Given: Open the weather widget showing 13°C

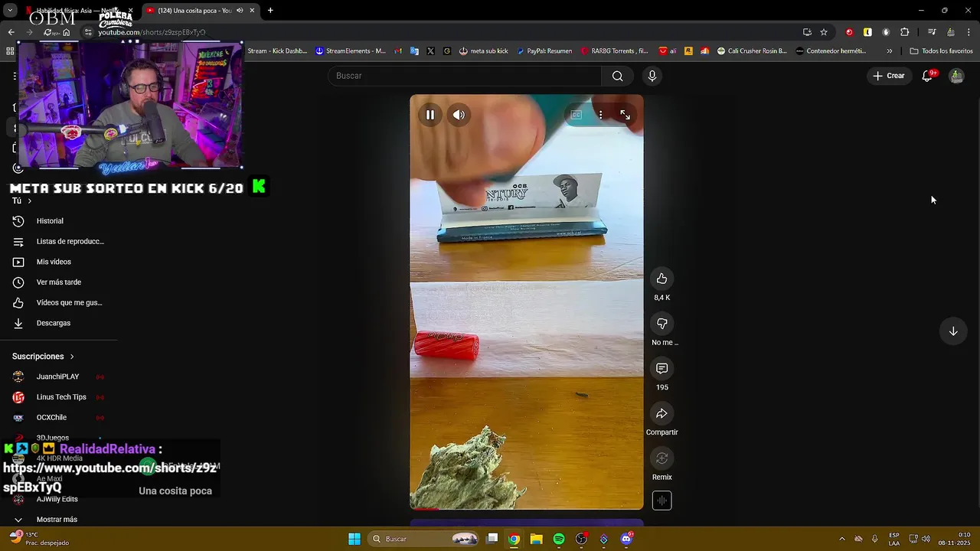Looking at the screenshot, I should tap(39, 539).
